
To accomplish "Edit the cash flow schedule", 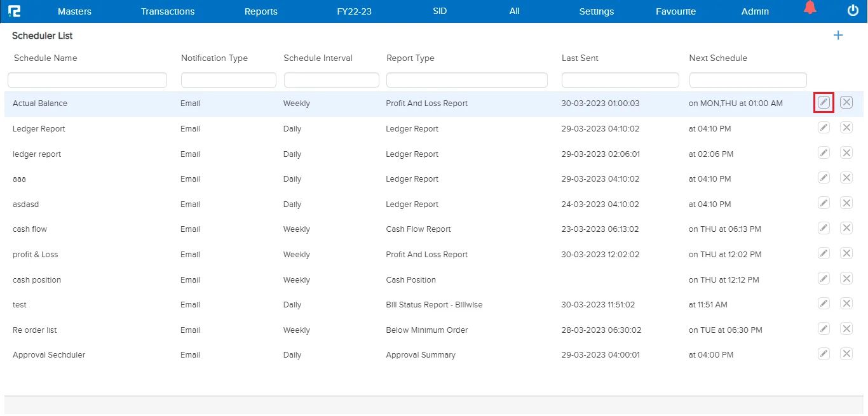I will (824, 227).
